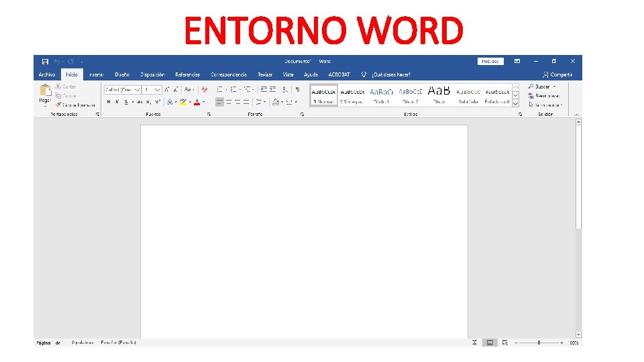
Task: Insert a multilevel list
Action: (248, 89)
